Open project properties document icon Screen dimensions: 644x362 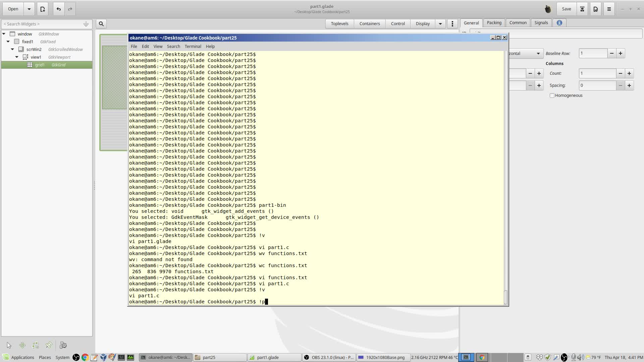[x=596, y=9]
